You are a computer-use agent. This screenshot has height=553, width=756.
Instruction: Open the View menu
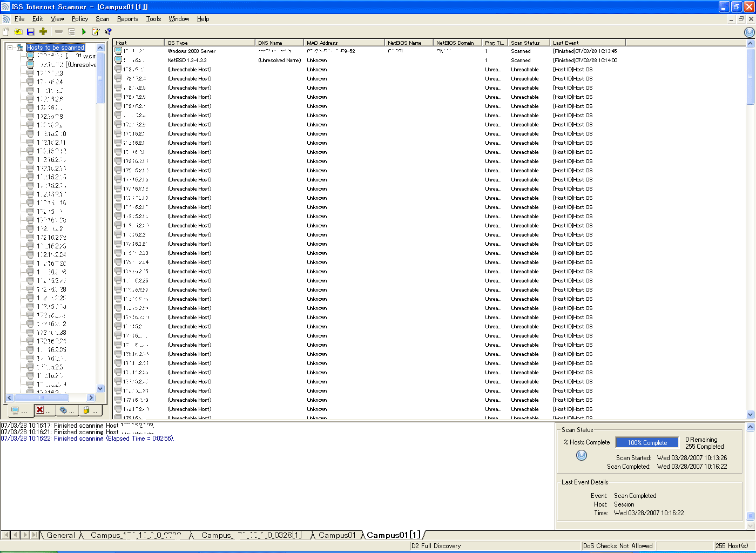click(57, 19)
